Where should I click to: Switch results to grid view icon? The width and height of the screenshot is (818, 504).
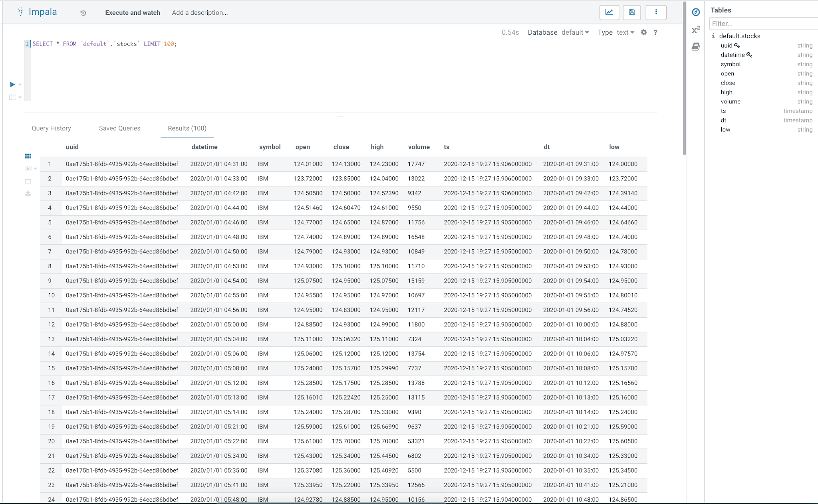click(x=28, y=156)
